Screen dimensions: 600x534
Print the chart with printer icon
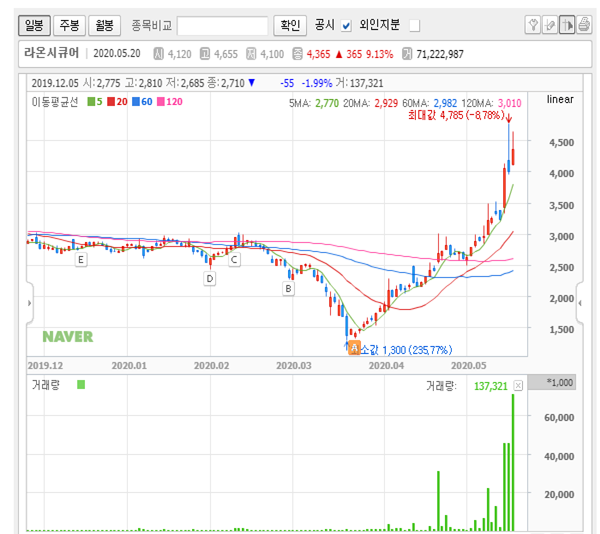(x=584, y=25)
